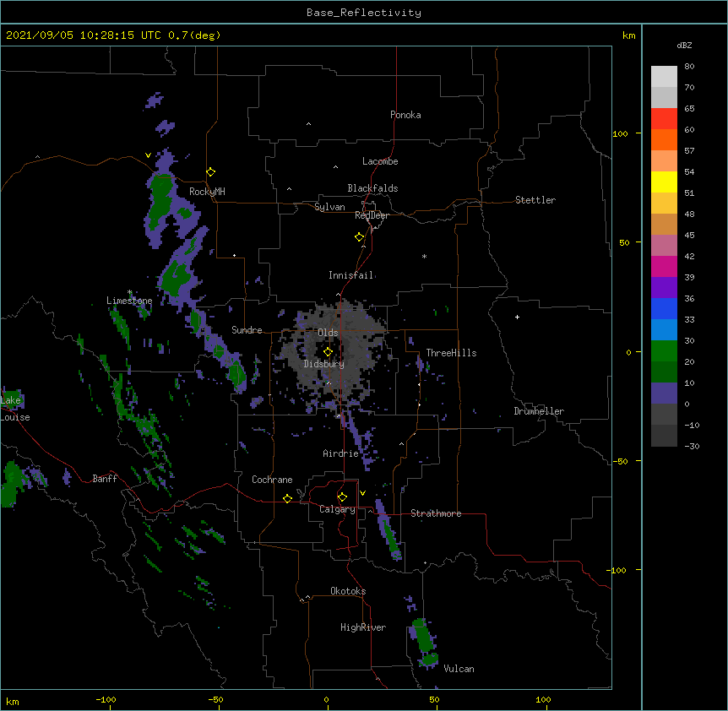Screen dimensions: 728x711
Task: Select the Drumheller label
Action: click(x=539, y=411)
